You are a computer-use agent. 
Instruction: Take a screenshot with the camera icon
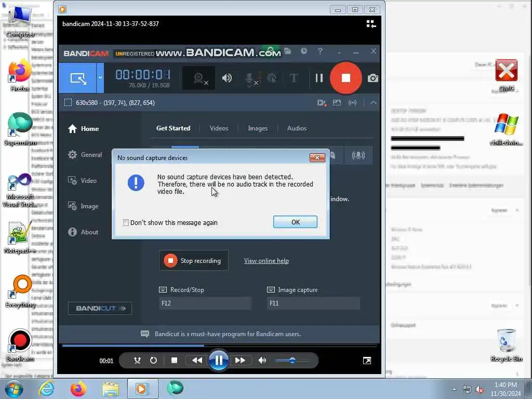[x=373, y=78]
